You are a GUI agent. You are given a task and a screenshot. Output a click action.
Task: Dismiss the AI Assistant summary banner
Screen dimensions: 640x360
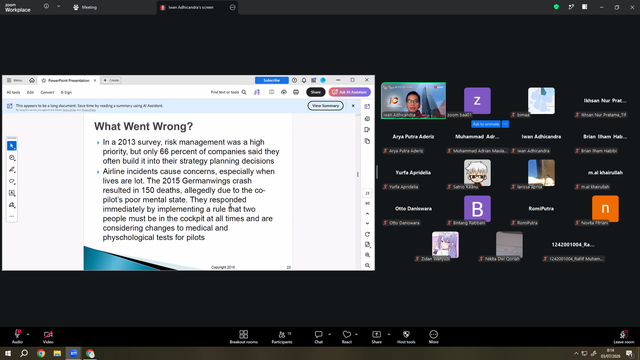(353, 106)
